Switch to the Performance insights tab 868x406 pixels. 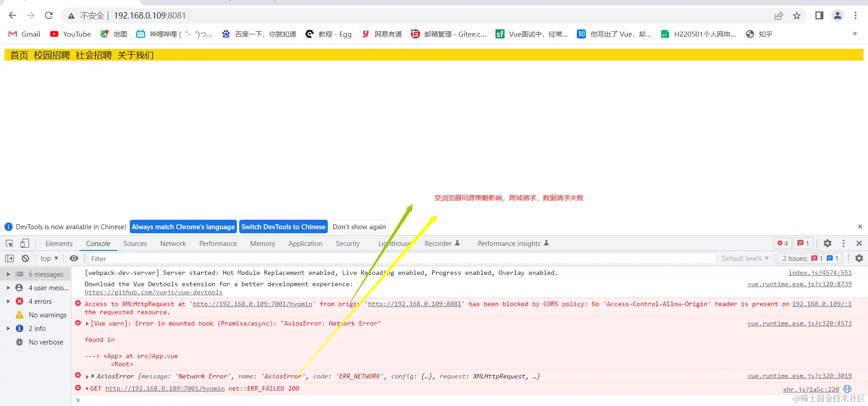[513, 243]
